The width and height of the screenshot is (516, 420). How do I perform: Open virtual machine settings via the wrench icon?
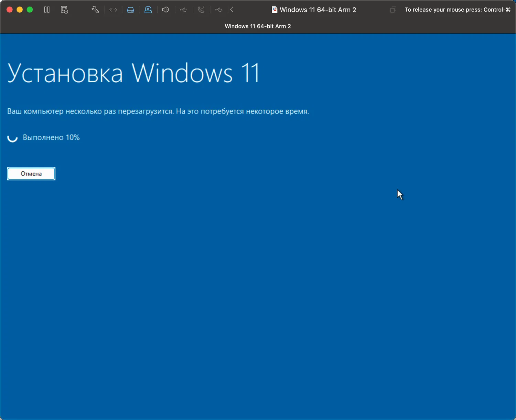click(95, 10)
